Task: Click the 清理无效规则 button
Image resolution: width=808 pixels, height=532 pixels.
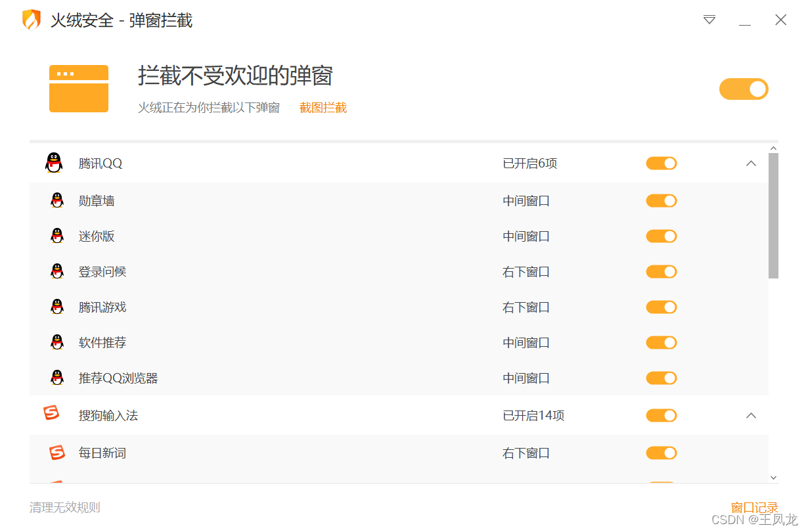Action: pyautogui.click(x=65, y=508)
